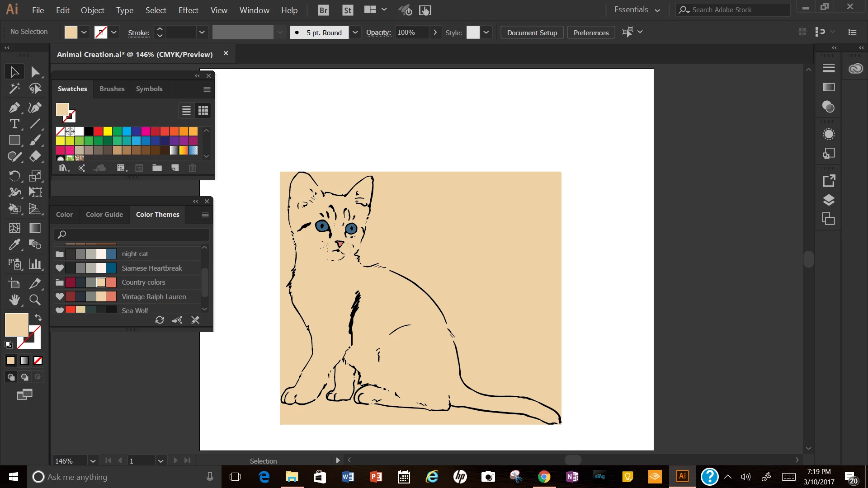Switch to the Brushes tab
This screenshot has height=488, width=868.
tap(112, 89)
